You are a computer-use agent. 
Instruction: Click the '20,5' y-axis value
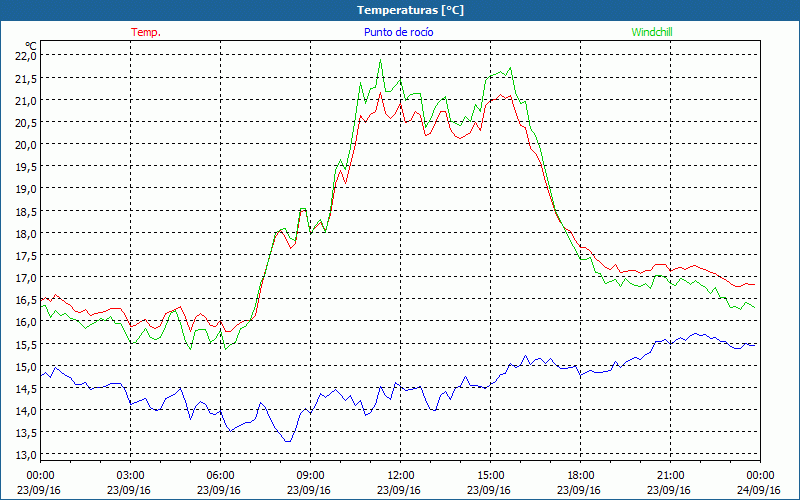(26, 122)
